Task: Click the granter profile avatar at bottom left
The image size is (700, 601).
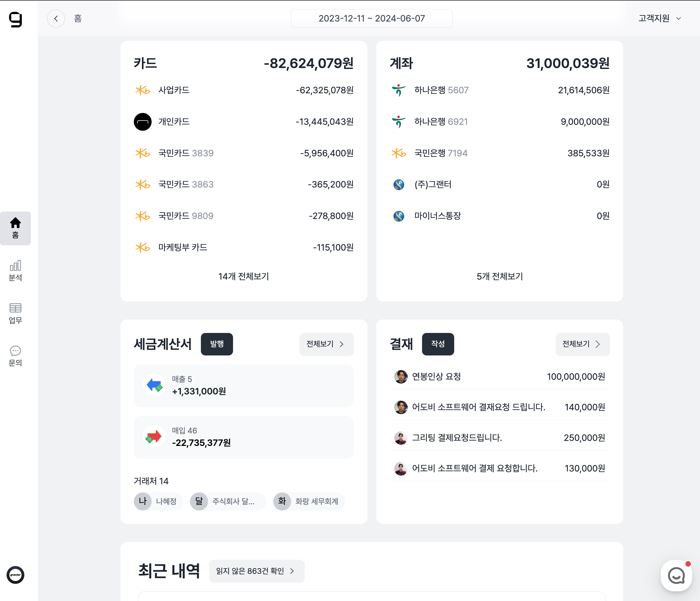Action: point(15,575)
